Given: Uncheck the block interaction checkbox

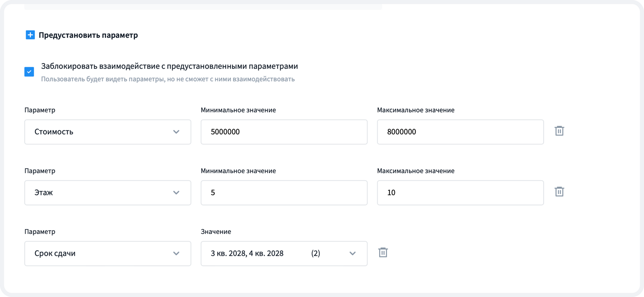Looking at the screenshot, I should [x=29, y=72].
